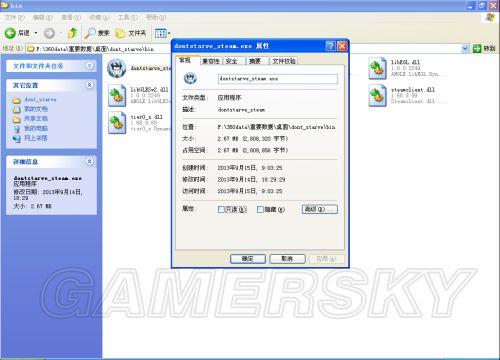Select the steamclient.dll file icon
500x360 pixels.
(x=377, y=95)
